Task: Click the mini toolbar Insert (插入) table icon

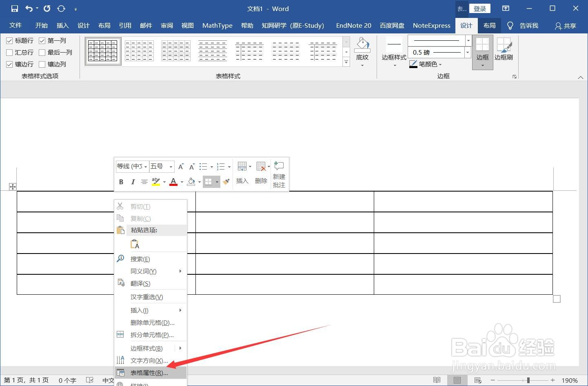Action: click(242, 166)
